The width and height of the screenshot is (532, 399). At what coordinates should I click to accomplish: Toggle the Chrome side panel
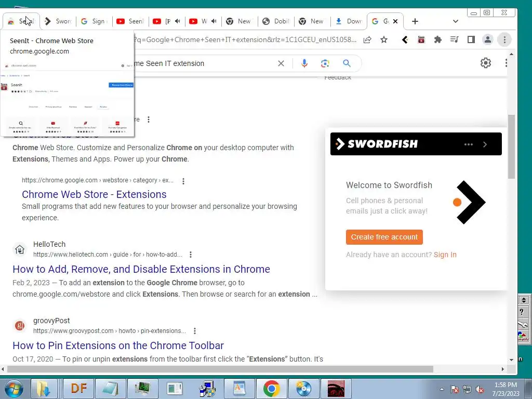(471, 39)
